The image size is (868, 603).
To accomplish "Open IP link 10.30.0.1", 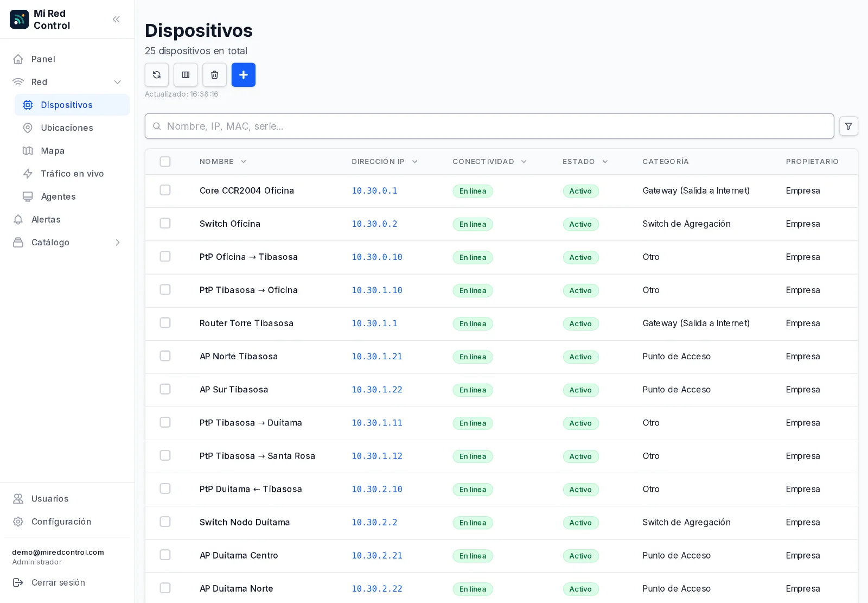I will tap(374, 191).
